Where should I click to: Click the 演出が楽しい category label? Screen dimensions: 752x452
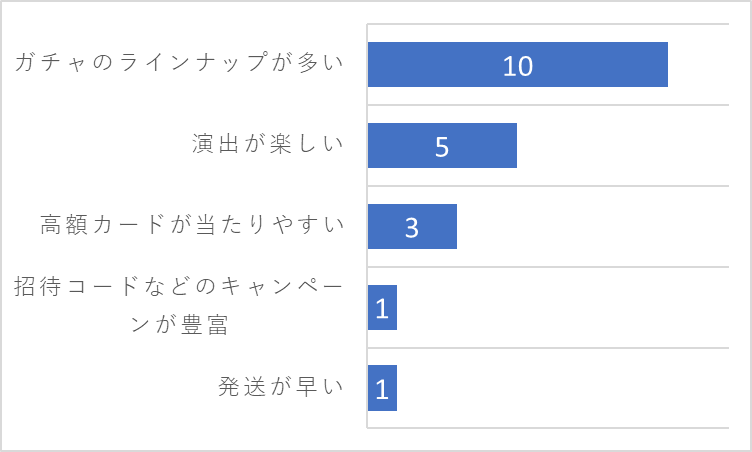[x=268, y=143]
